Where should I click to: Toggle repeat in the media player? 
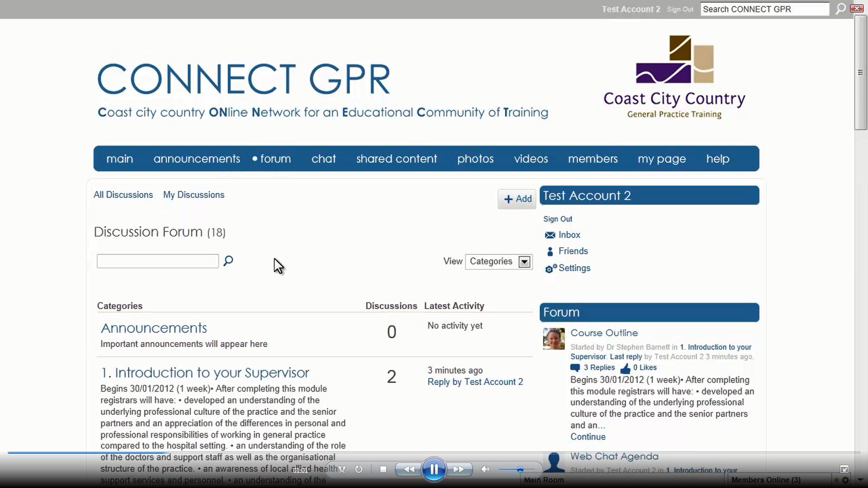359,470
